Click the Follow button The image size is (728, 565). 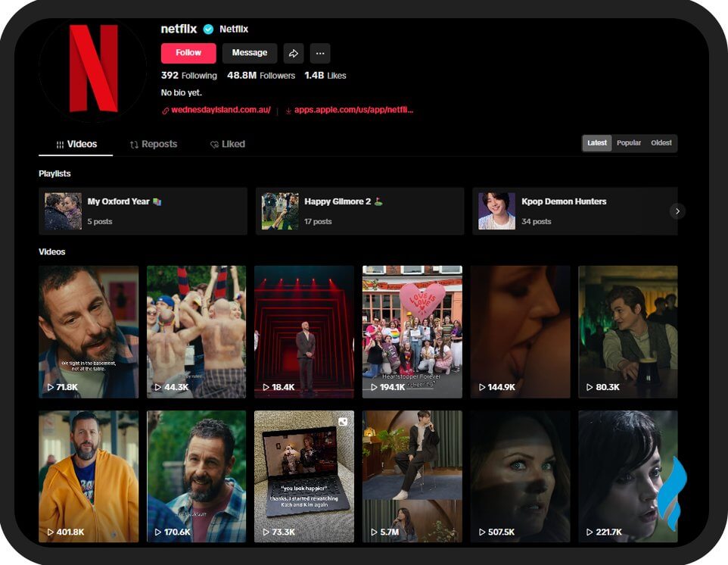tap(188, 53)
